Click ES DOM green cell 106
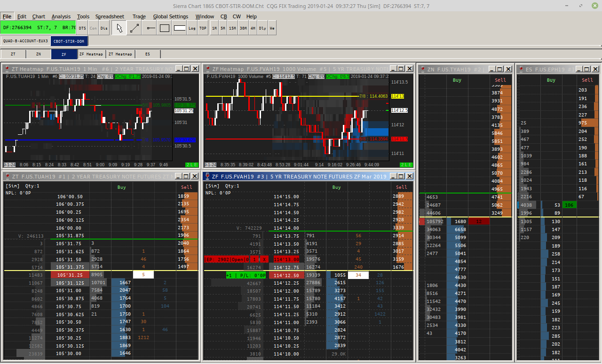602x364 pixels. (x=569, y=205)
